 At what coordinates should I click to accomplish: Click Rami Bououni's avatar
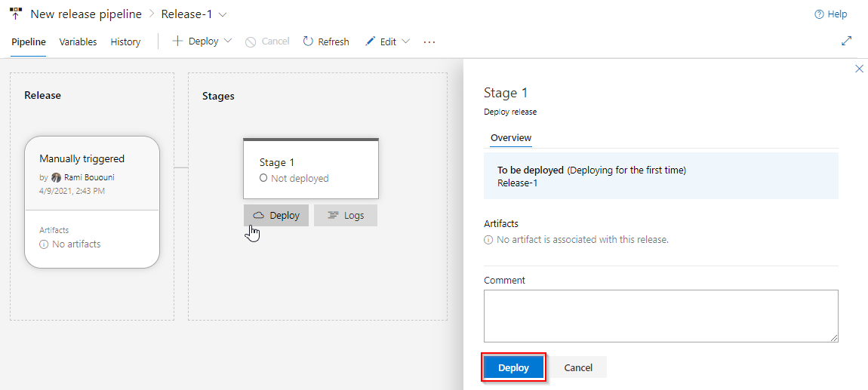click(56, 177)
